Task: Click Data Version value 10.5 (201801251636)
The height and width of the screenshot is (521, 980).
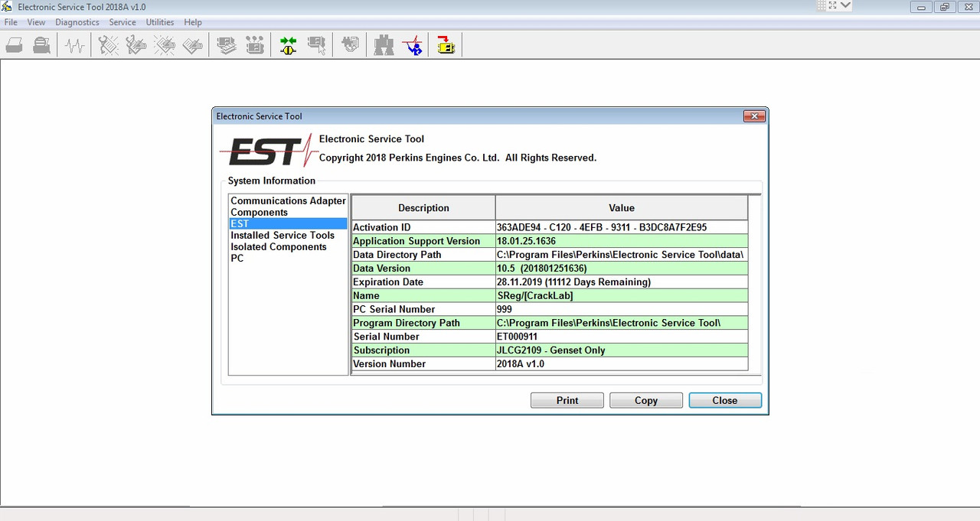Action: 622,269
